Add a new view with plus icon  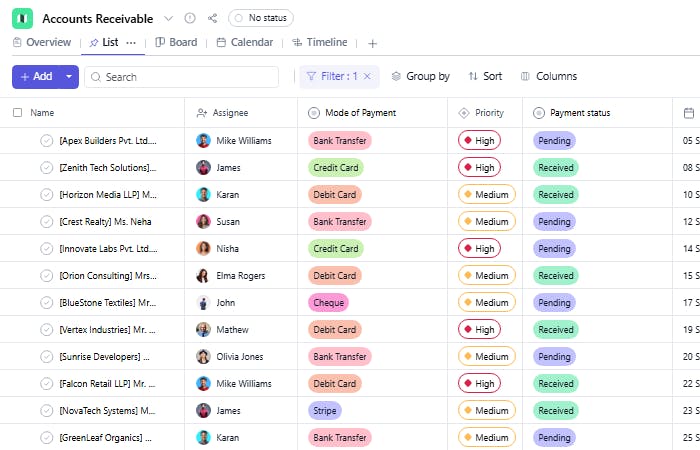(372, 43)
